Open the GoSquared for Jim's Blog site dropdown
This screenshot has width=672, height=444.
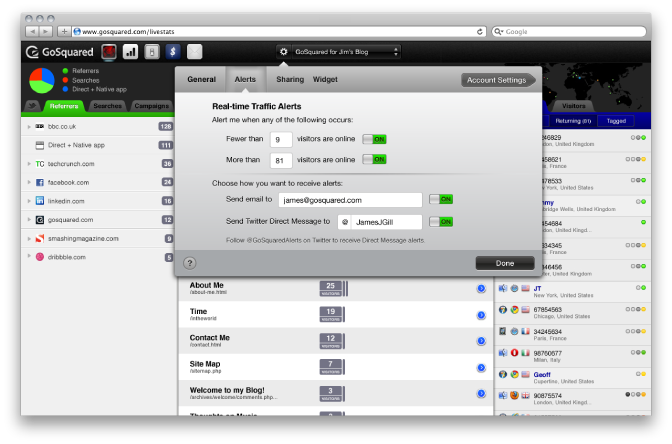[x=347, y=52]
